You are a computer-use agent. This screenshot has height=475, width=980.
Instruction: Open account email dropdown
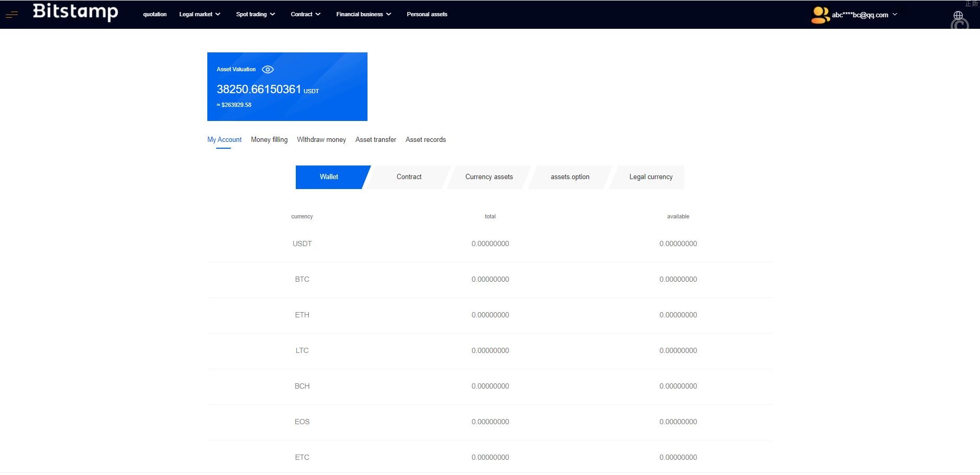[x=864, y=15]
